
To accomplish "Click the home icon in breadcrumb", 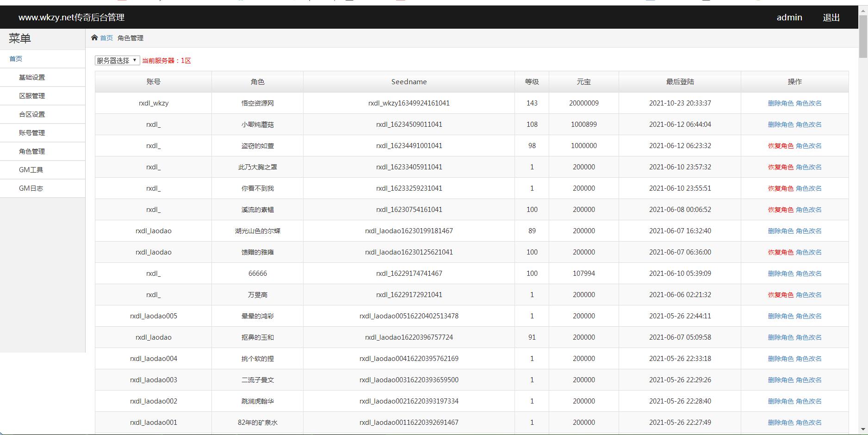I will pos(94,37).
